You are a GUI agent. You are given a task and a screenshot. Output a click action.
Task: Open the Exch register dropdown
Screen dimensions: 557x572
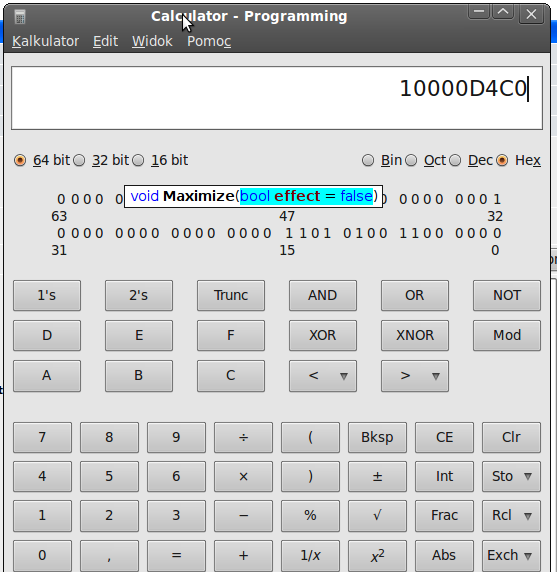511,556
